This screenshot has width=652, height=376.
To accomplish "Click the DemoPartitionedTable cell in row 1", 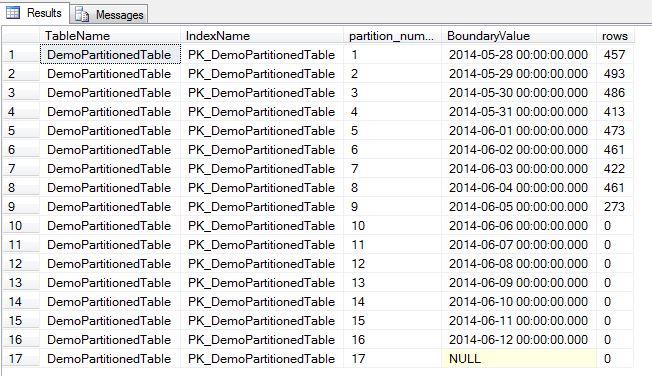I will click(x=110, y=54).
